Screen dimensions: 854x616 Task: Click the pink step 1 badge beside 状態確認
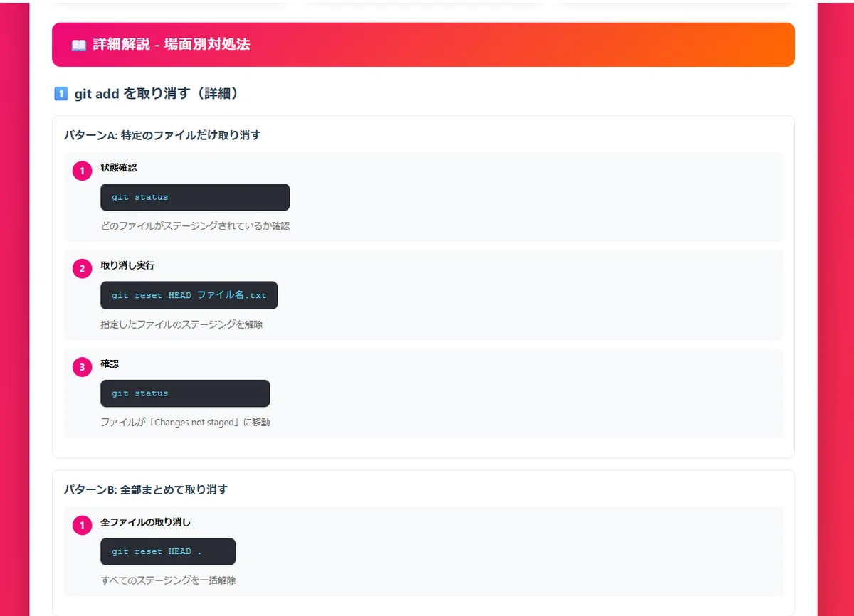pos(83,171)
